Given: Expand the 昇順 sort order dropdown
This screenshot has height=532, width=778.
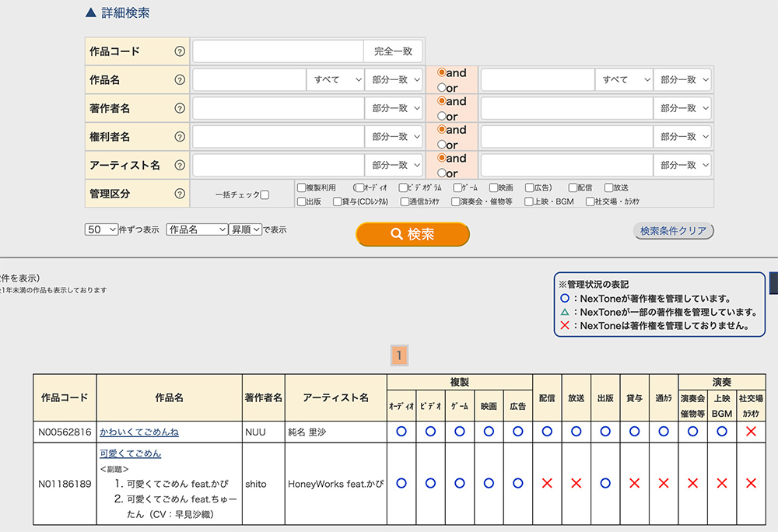Looking at the screenshot, I should 244,230.
